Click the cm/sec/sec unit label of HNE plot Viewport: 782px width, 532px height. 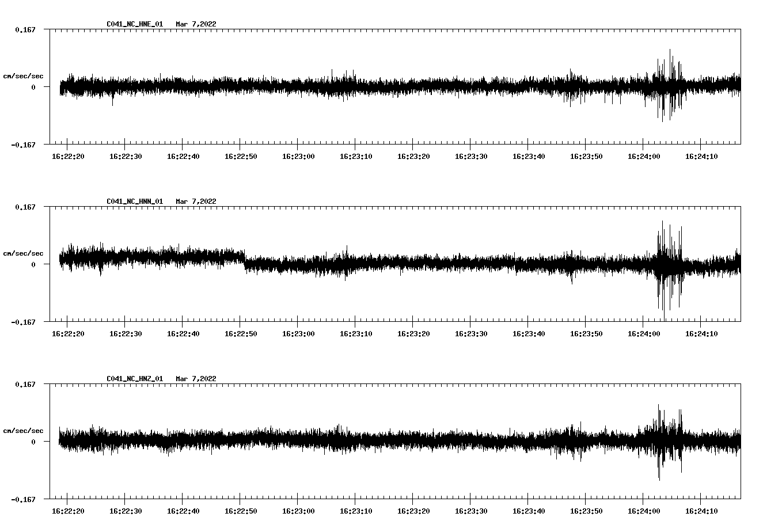tap(23, 76)
